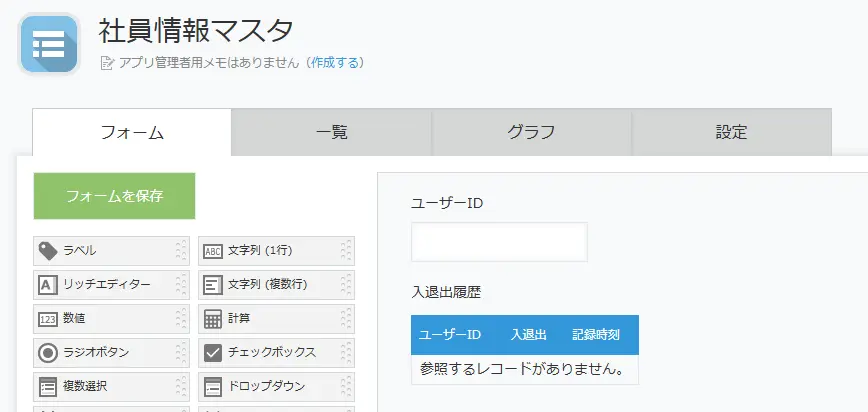868x412 pixels.
Task: Select the 計算 calculator icon
Action: 213,319
